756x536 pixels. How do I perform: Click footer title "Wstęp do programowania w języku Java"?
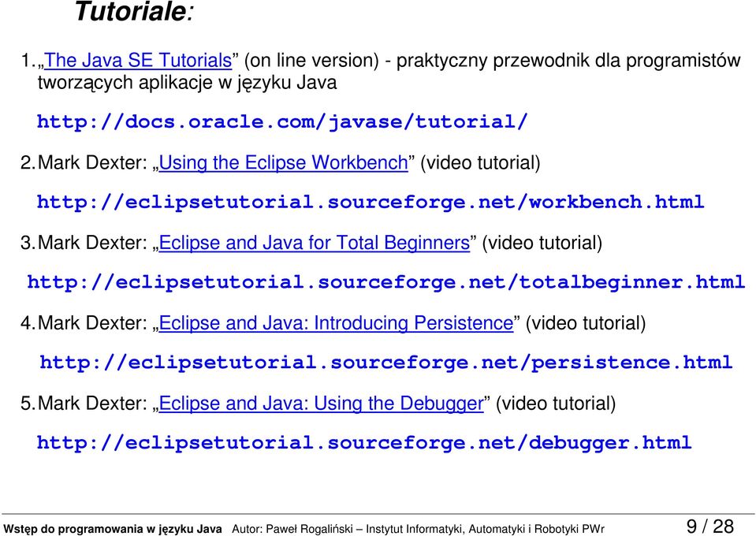point(113,529)
